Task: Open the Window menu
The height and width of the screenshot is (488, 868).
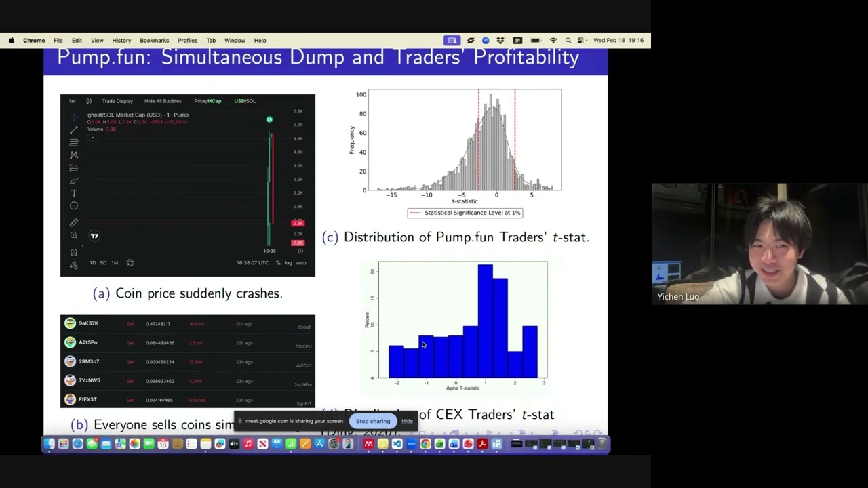Action: pos(235,41)
